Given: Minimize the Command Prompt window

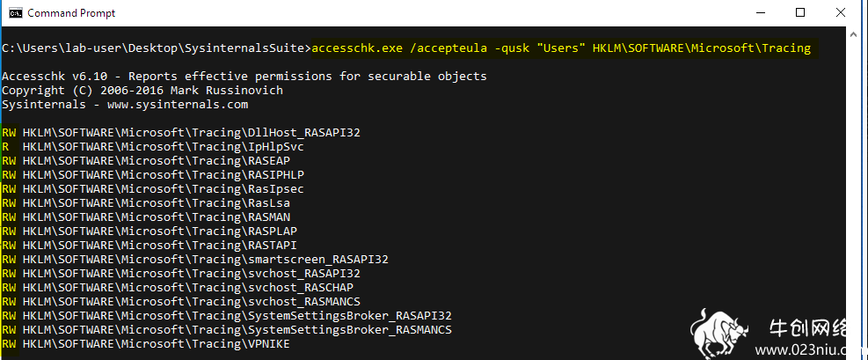Looking at the screenshot, I should [760, 12].
